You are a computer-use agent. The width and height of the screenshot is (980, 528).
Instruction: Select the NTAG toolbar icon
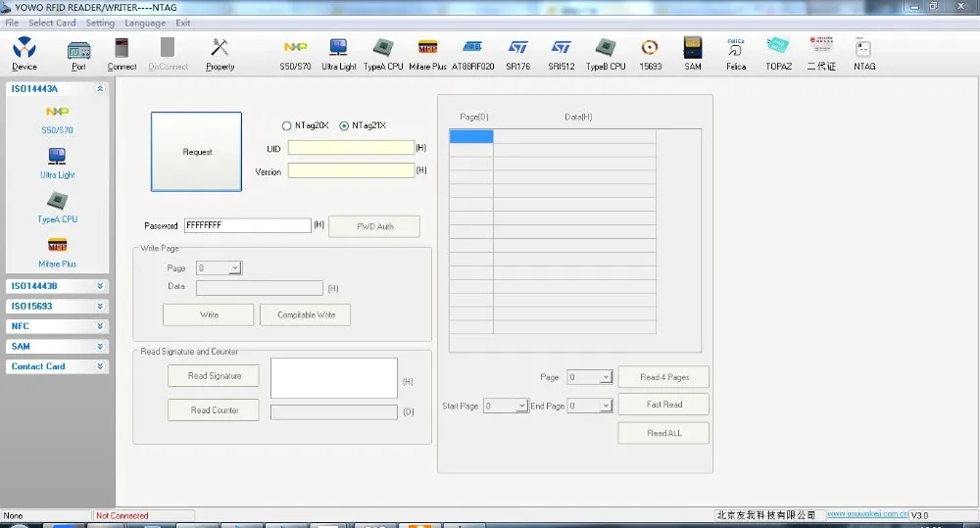[x=864, y=53]
